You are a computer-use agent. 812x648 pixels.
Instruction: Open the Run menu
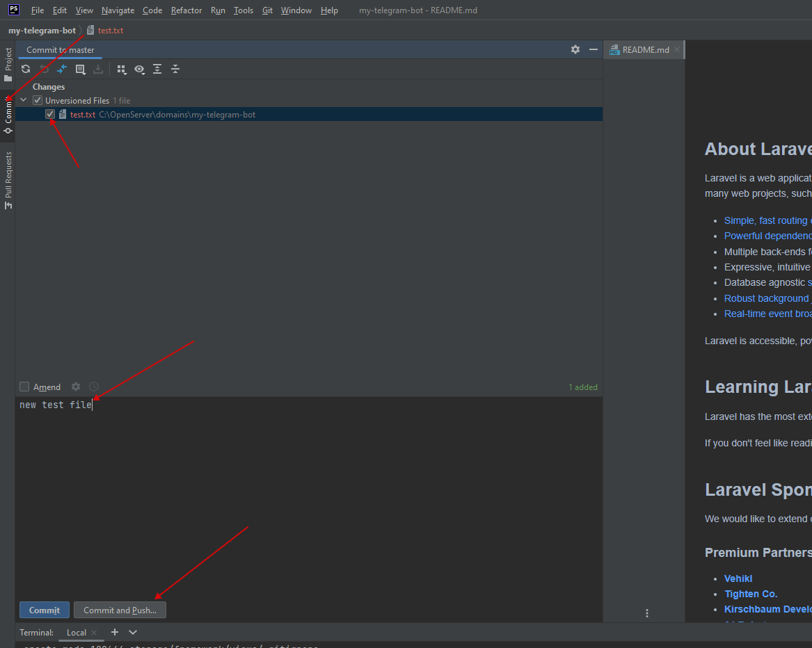point(218,10)
